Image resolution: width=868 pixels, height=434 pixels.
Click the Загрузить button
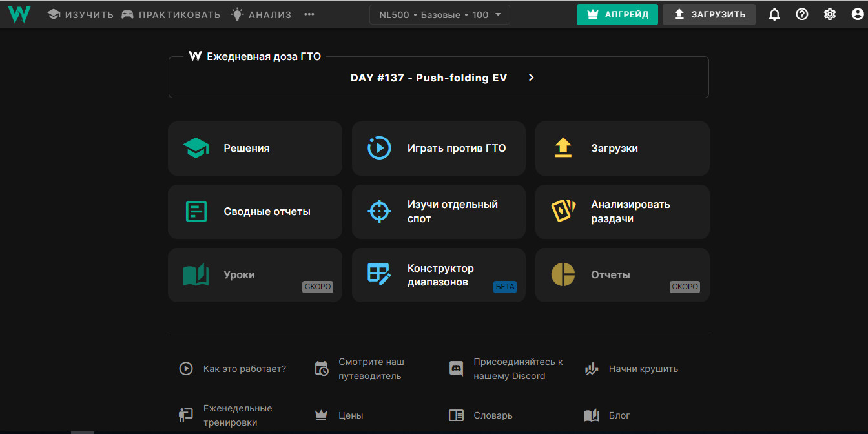(x=708, y=14)
